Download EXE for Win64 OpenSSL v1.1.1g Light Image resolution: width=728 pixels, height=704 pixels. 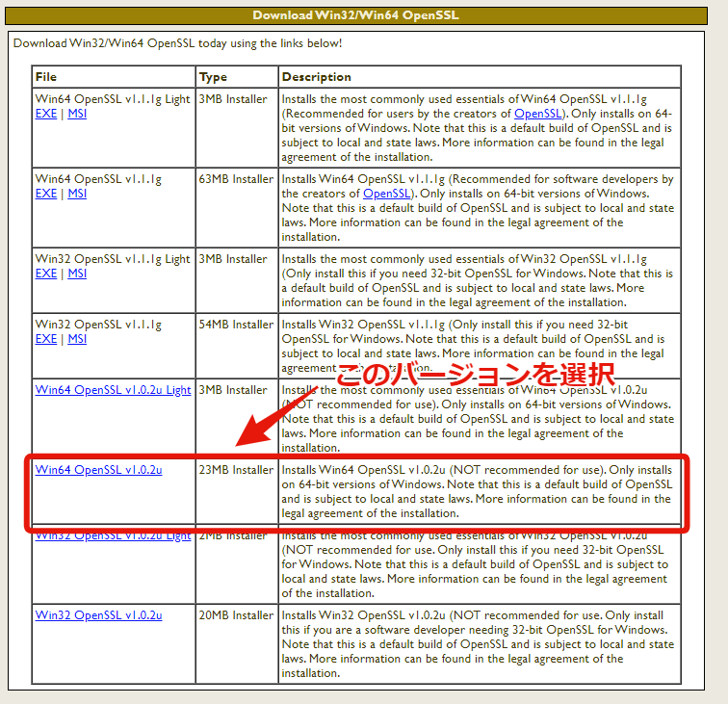pyautogui.click(x=46, y=114)
